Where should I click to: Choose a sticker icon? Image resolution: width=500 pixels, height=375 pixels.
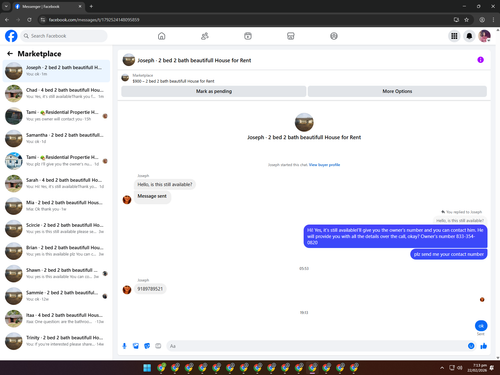tap(147, 346)
